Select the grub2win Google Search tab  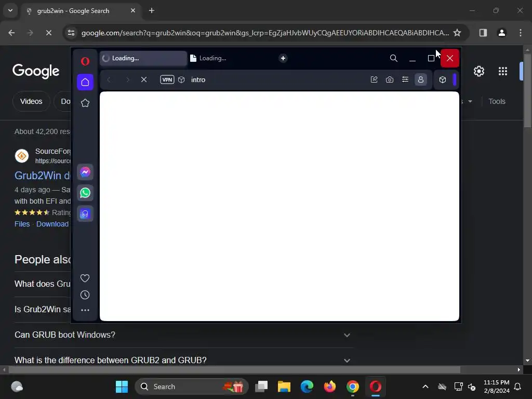[81, 10]
